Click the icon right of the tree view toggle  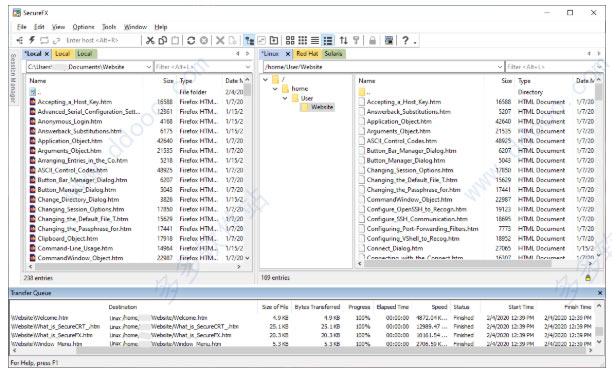[x=262, y=40]
